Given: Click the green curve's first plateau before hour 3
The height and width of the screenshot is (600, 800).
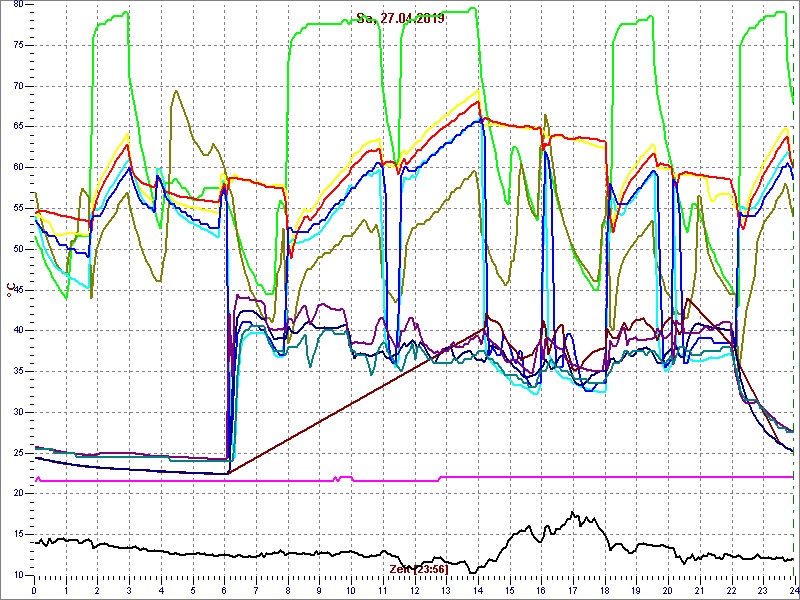Looking at the screenshot, I should (110, 16).
